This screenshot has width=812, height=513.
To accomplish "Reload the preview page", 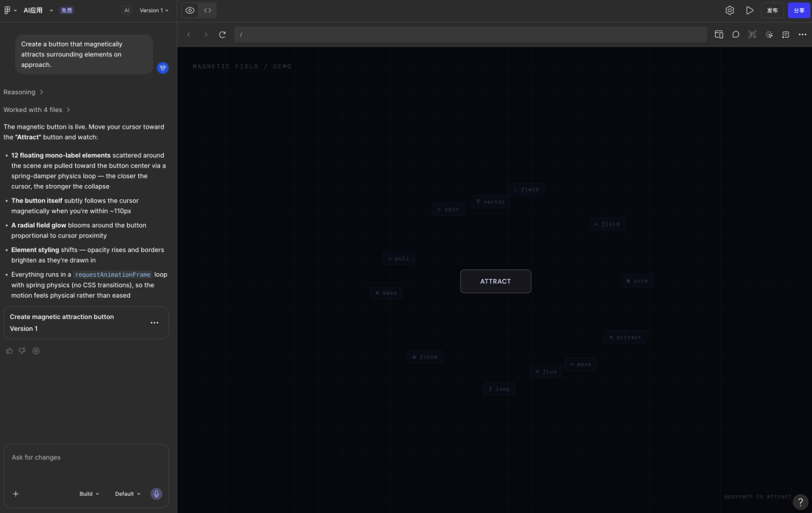I will (222, 35).
